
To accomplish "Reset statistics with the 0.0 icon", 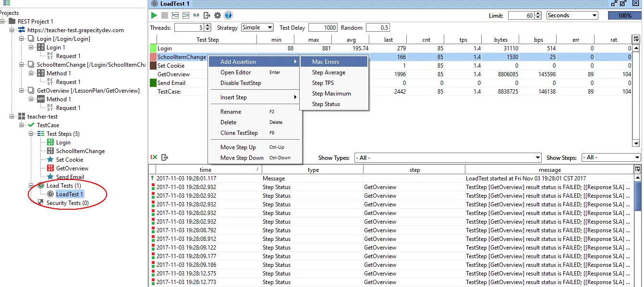I will coord(196,15).
